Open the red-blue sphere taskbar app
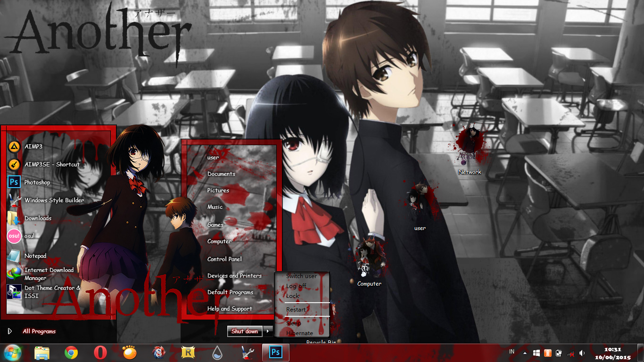 (x=158, y=353)
